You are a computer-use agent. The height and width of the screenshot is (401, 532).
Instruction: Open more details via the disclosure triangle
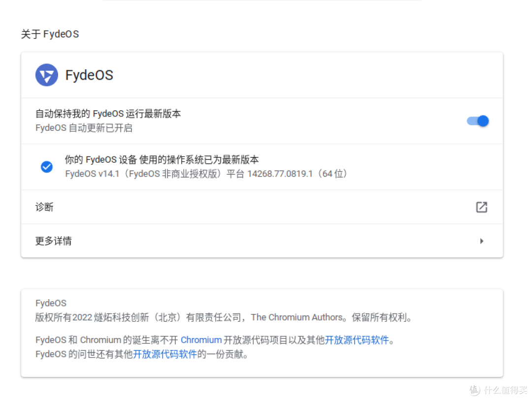click(x=481, y=241)
